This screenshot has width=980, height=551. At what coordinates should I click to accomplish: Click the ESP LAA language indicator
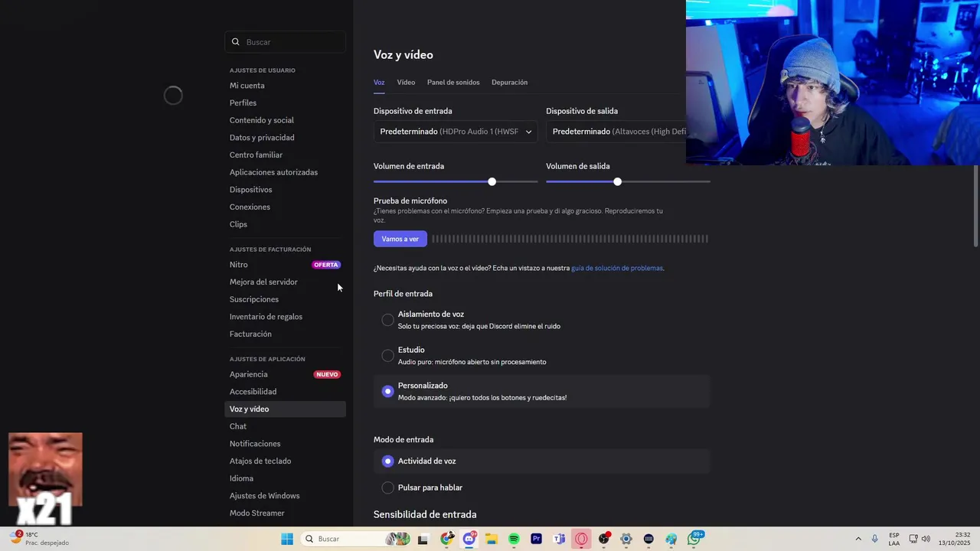coord(894,539)
